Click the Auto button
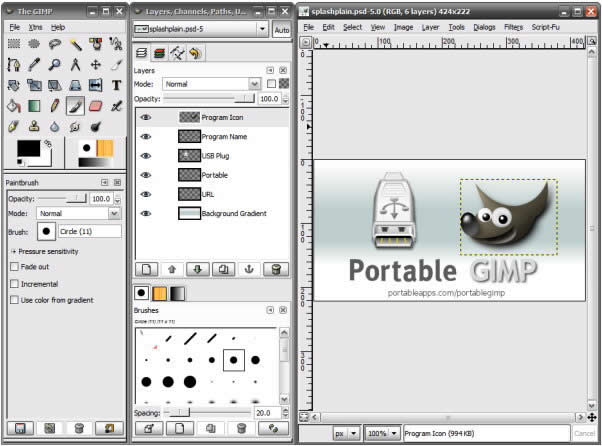The image size is (602, 446). pos(281,30)
